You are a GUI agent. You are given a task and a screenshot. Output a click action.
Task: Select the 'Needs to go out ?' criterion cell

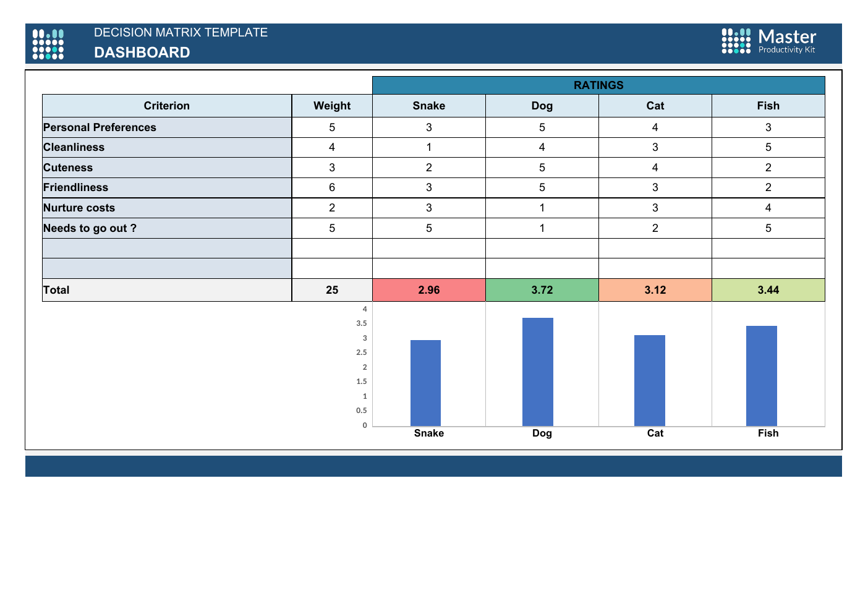point(167,228)
